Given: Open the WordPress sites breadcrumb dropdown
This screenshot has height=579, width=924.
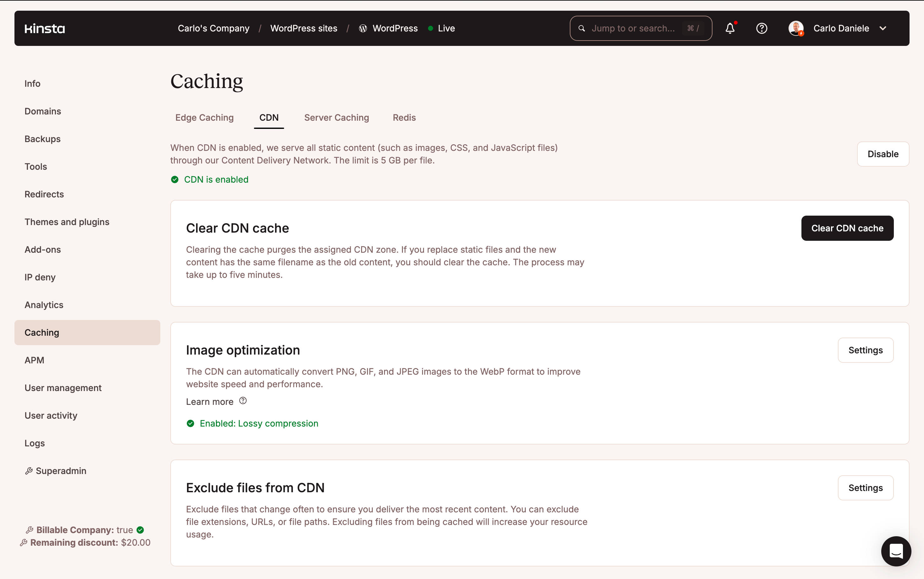Looking at the screenshot, I should click(x=303, y=28).
